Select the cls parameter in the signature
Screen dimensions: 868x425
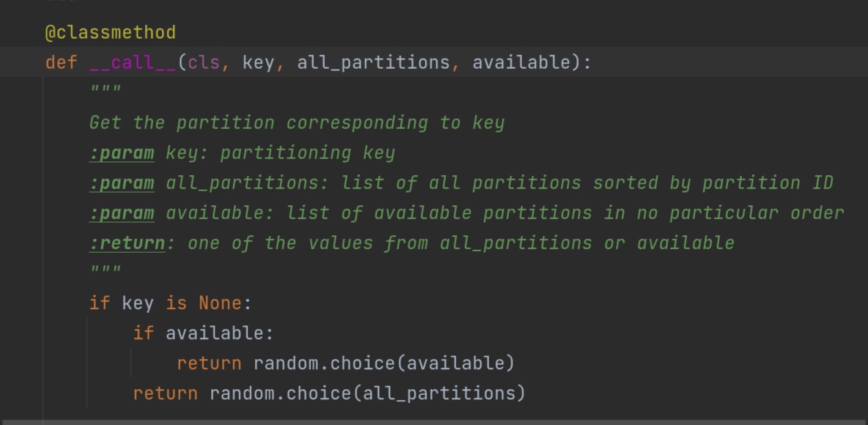[x=204, y=62]
